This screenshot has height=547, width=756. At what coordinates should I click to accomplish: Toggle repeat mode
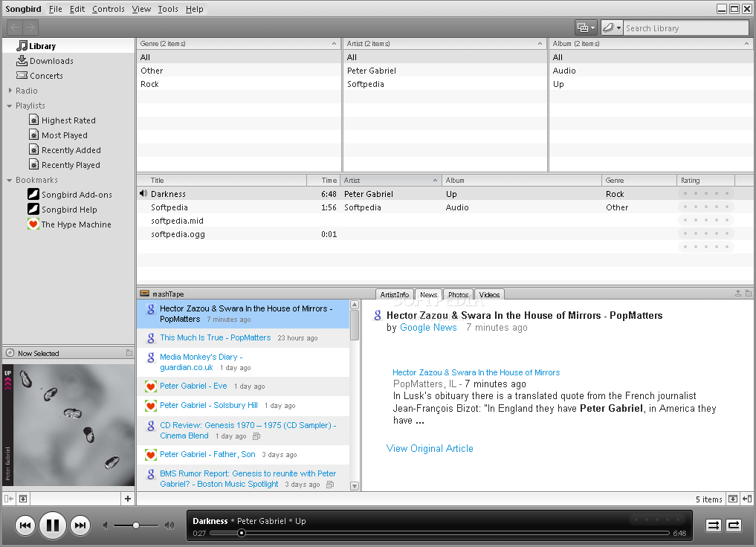pos(734,525)
